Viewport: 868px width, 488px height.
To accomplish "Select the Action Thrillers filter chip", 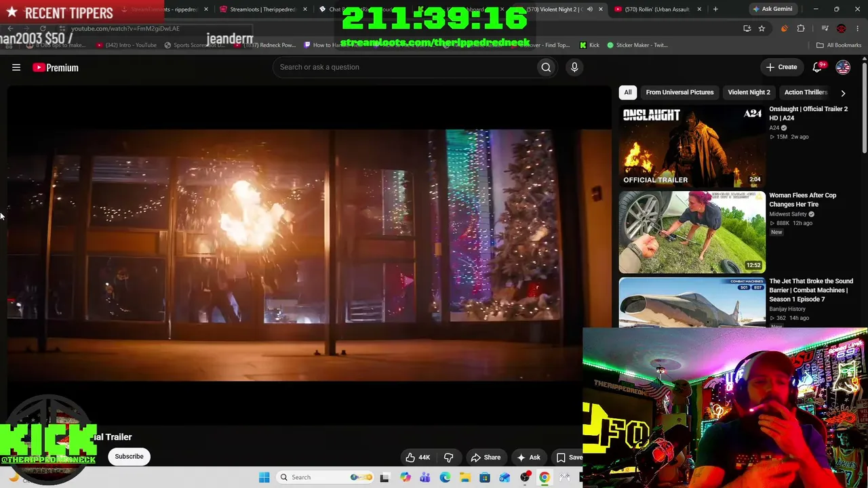I will [x=806, y=92].
